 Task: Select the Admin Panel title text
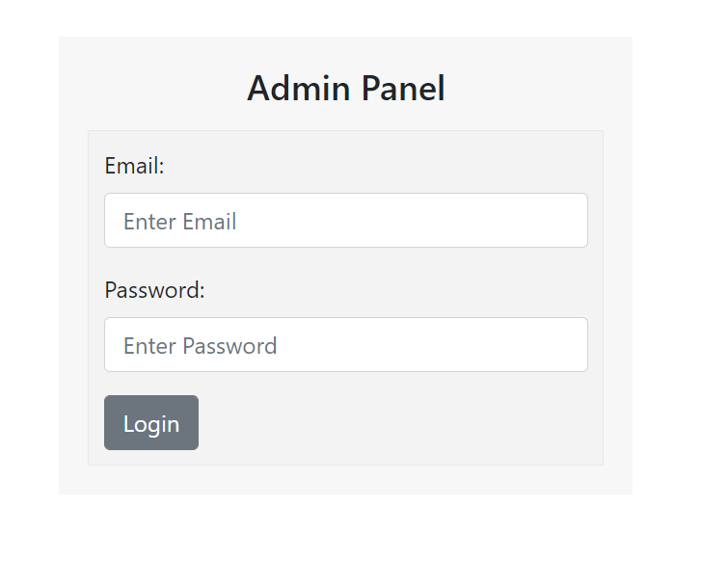click(345, 89)
